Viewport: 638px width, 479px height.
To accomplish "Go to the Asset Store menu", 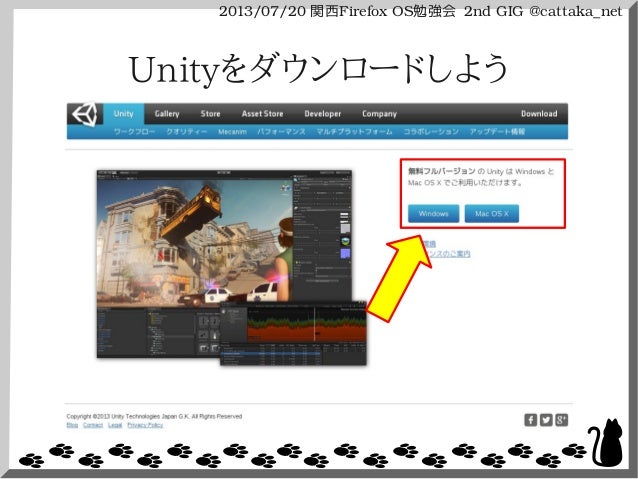I will coord(262,114).
